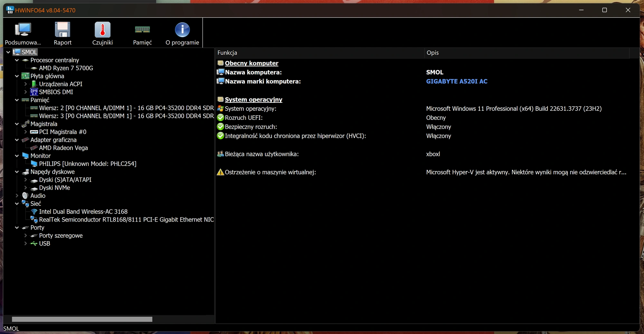Screen dimensions: 644x334
Task: Click the warning triangle icon for virtual machine
Action: tap(220, 172)
